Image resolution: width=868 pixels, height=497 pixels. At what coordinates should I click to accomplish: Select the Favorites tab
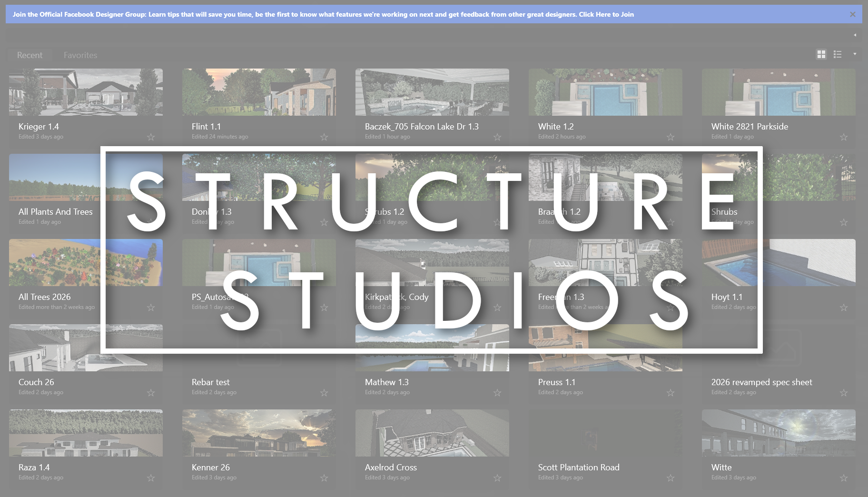(x=80, y=55)
